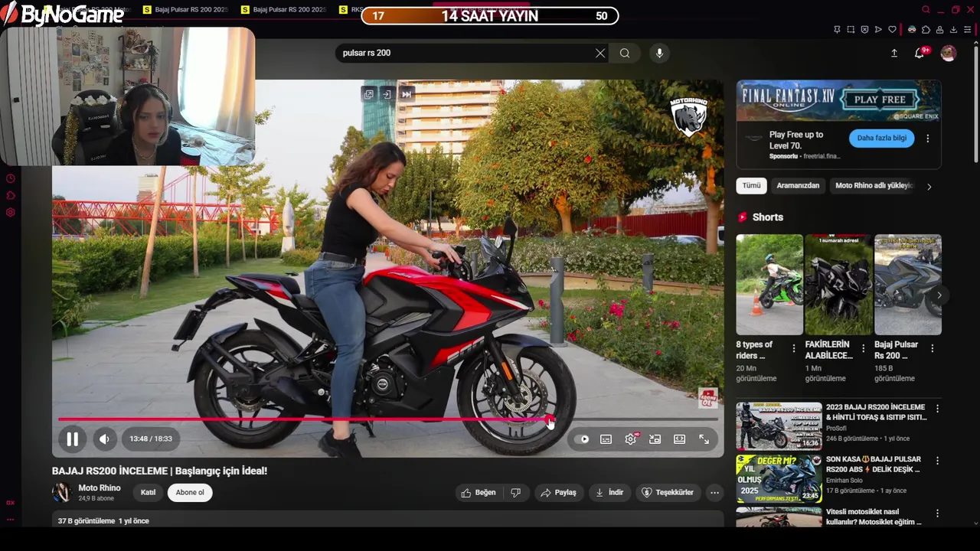980x551 pixels.
Task: Open the upload/create arrow icon
Action: (894, 53)
